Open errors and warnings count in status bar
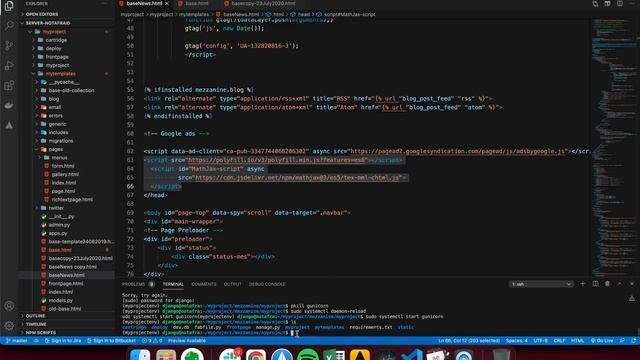Image resolution: width=640 pixels, height=360 pixels. point(152,340)
